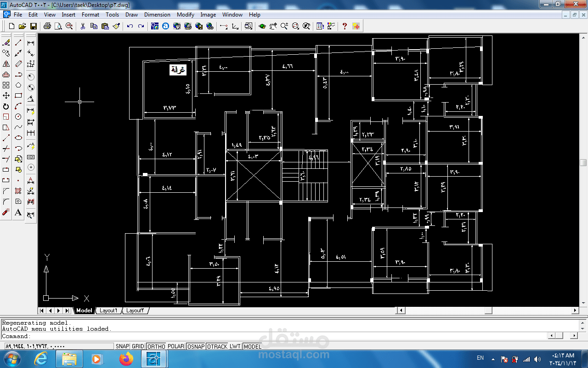This screenshot has height=368, width=588.
Task: Click the Undo arrow in the toolbar
Action: (130, 26)
